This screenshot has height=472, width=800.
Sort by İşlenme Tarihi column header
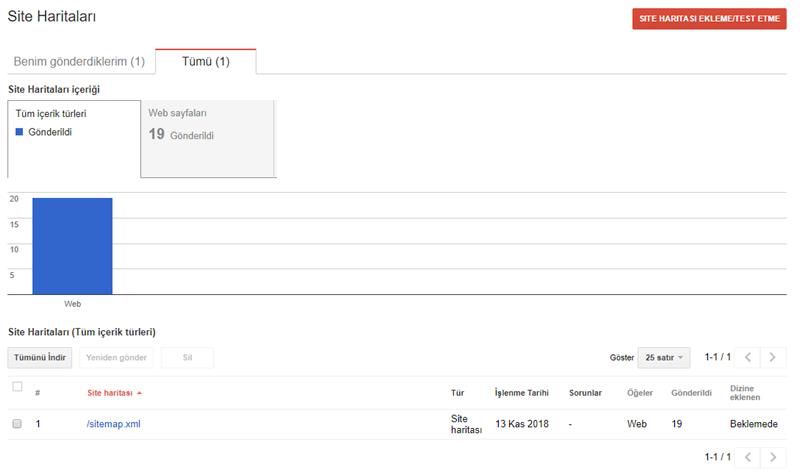[x=521, y=392]
